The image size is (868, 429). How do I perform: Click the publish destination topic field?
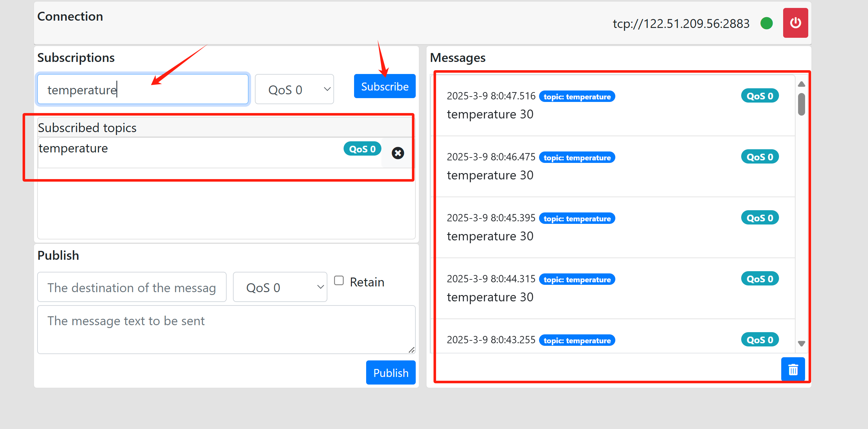(132, 287)
